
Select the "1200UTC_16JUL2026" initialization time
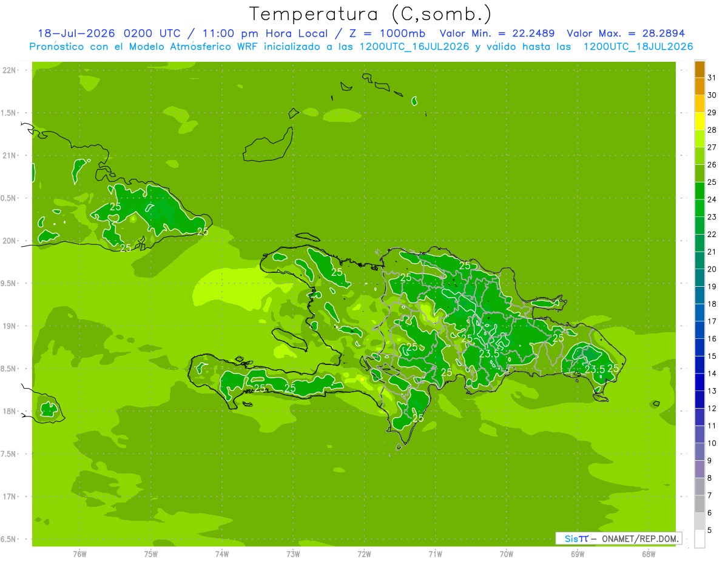414,47
